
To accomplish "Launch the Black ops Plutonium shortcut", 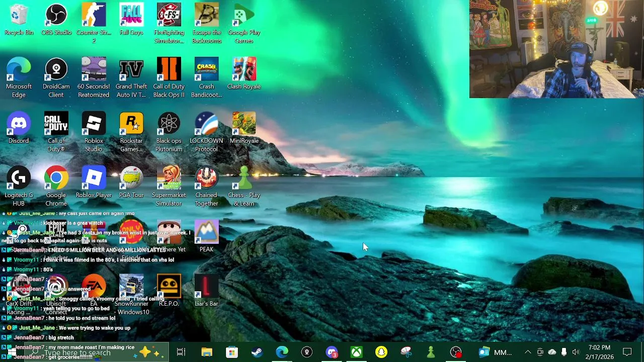I will (169, 132).
